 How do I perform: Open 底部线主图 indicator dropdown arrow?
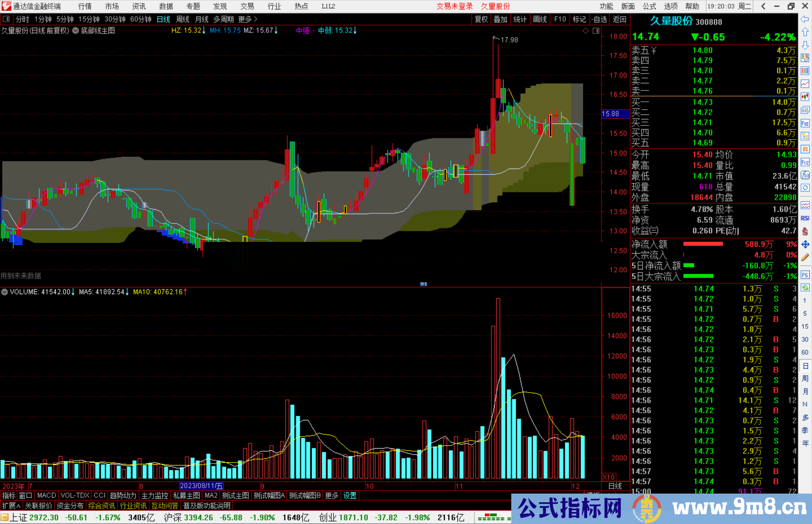pyautogui.click(x=76, y=31)
